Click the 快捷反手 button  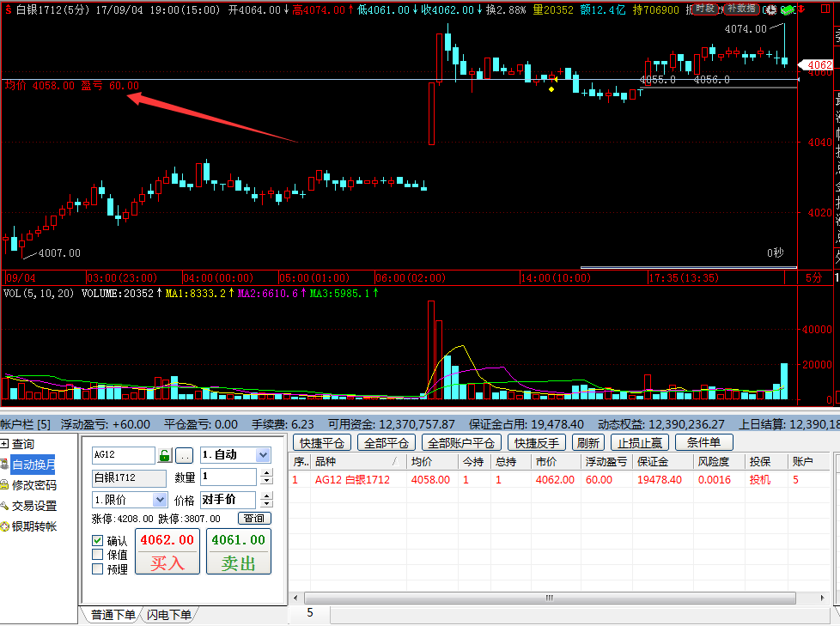coord(537,443)
